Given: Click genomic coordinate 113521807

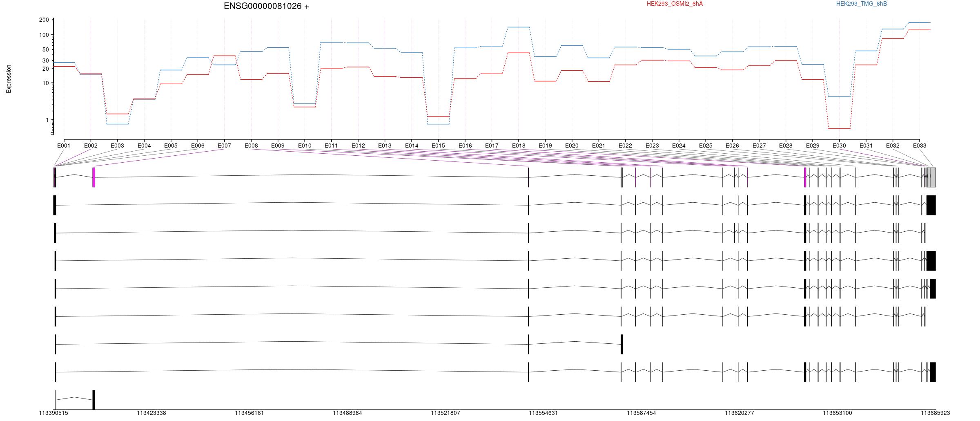Looking at the screenshot, I should [x=445, y=413].
